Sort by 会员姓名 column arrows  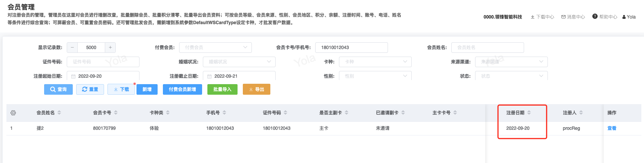[x=59, y=113]
